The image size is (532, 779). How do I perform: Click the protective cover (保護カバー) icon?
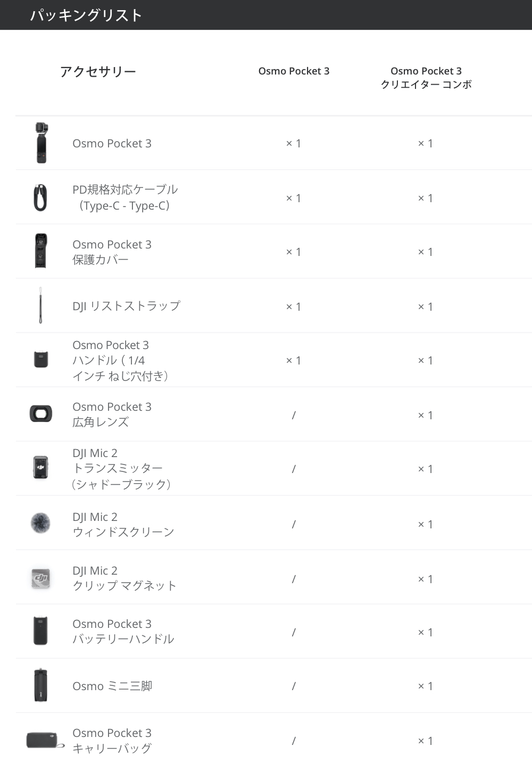(41, 251)
